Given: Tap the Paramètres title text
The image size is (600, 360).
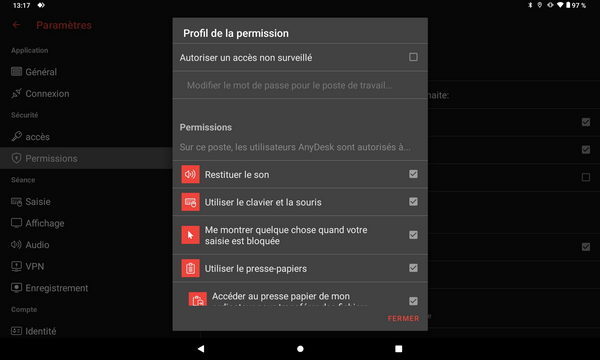Looking at the screenshot, I should [64, 25].
